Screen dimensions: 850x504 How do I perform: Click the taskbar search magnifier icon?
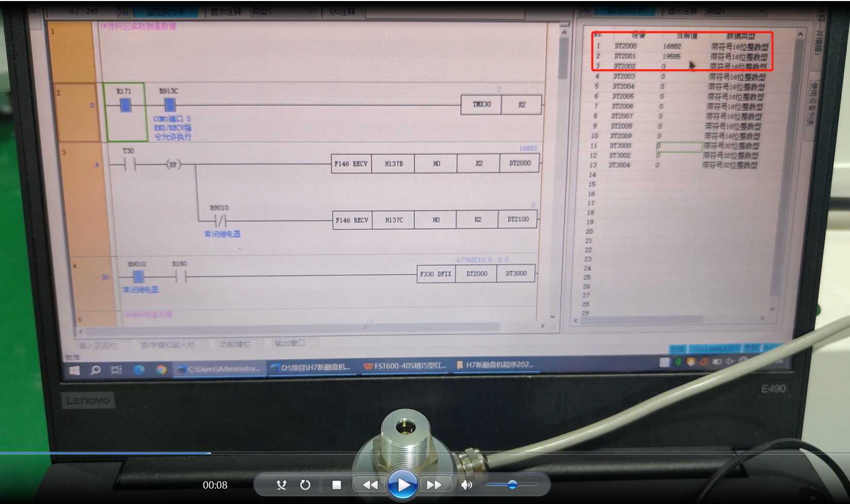point(96,370)
